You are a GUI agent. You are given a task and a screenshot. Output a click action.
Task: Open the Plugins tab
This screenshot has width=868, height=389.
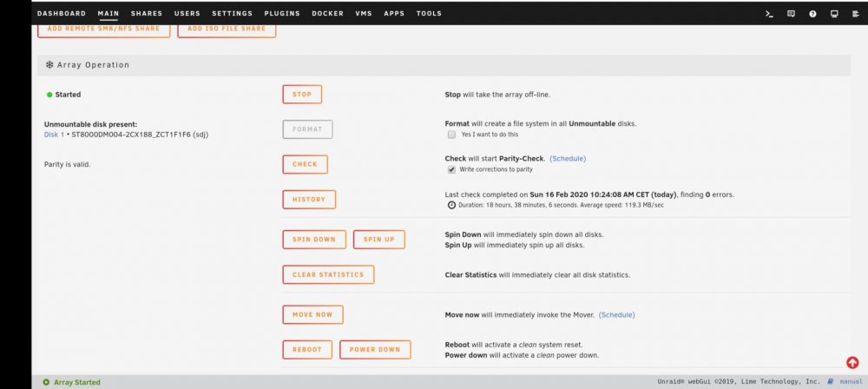click(x=282, y=13)
